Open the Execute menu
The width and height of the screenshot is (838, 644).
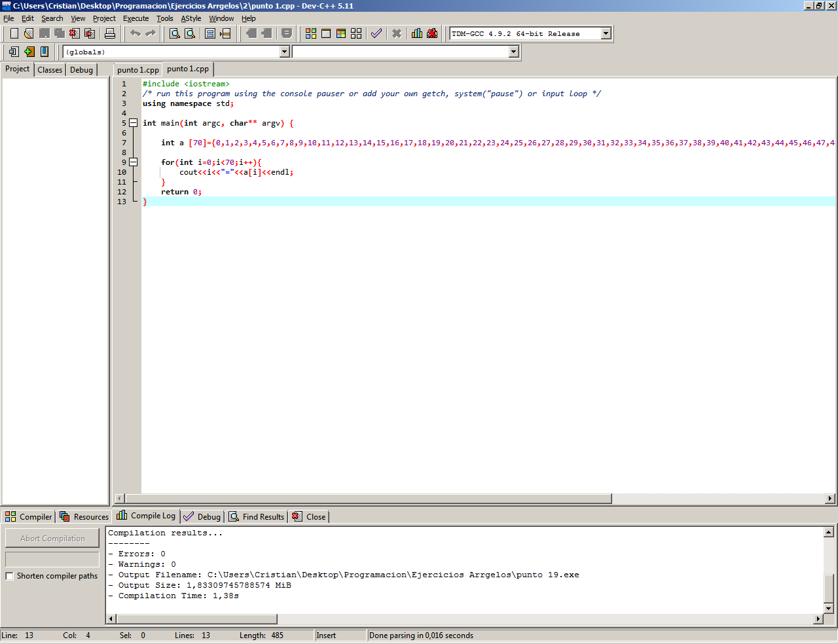[136, 18]
